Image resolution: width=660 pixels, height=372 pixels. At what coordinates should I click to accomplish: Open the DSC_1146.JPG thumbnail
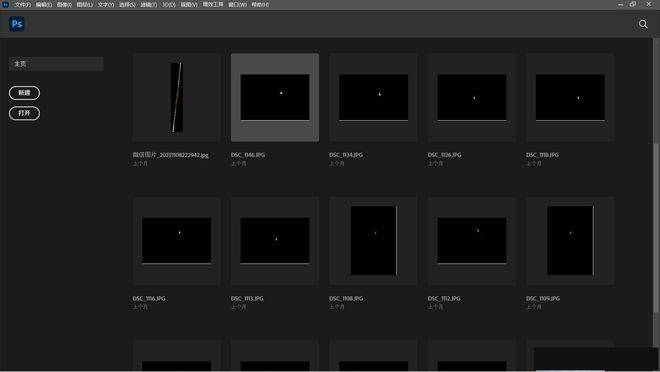click(275, 97)
